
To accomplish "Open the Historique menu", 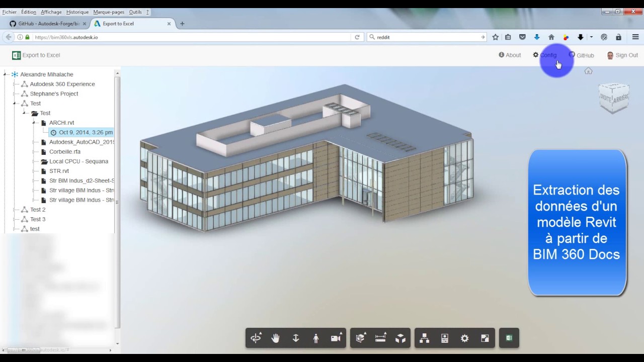I will 77,12.
